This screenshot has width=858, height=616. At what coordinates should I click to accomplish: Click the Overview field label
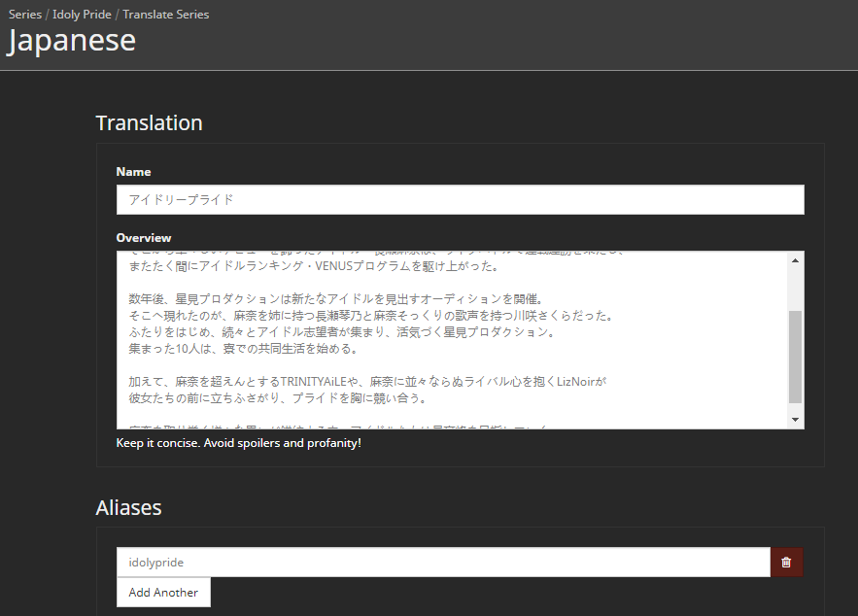tap(143, 238)
